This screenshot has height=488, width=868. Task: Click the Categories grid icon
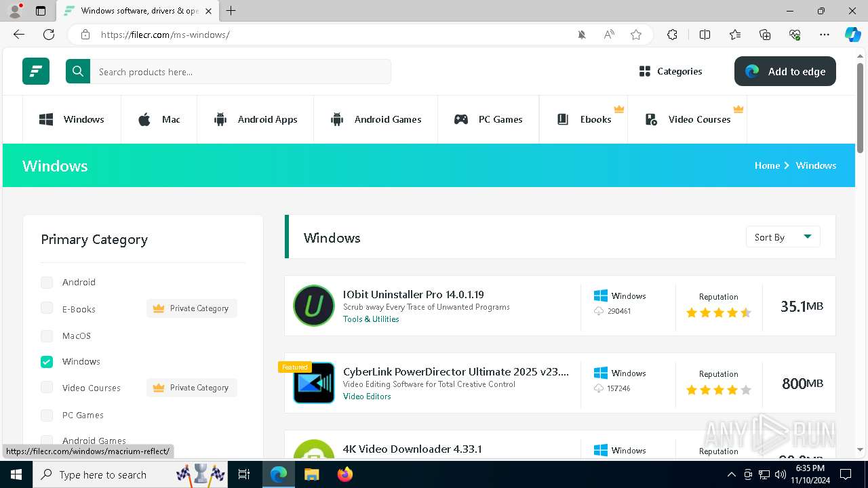645,71
